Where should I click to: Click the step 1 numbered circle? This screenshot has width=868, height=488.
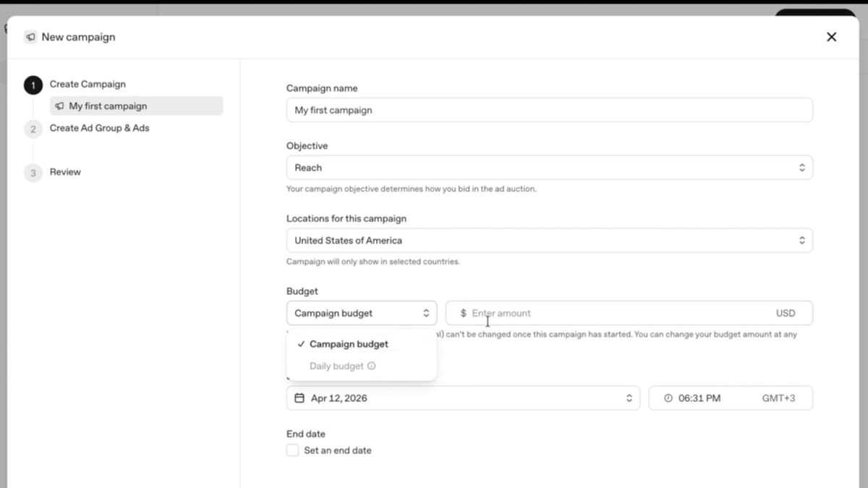pos(33,85)
